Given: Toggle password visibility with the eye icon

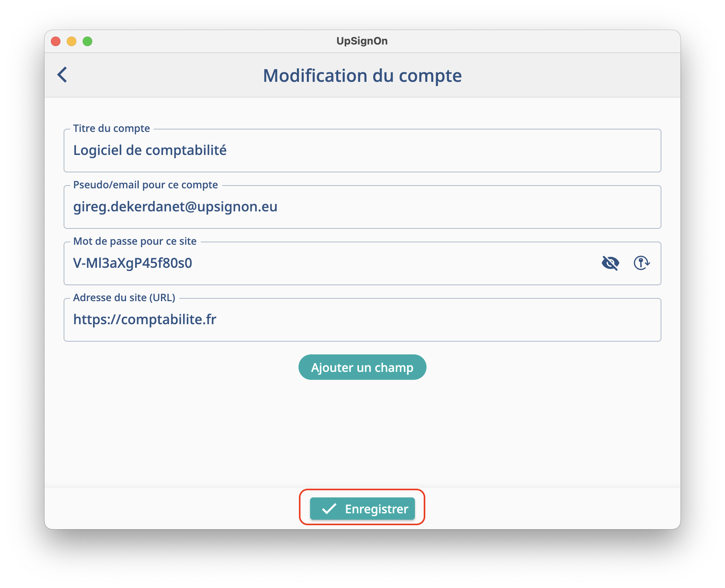Looking at the screenshot, I should tap(610, 263).
